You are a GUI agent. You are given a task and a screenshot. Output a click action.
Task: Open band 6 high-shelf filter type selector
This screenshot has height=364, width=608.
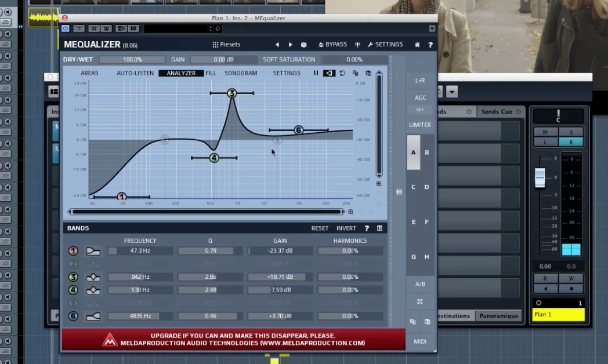[x=93, y=316]
